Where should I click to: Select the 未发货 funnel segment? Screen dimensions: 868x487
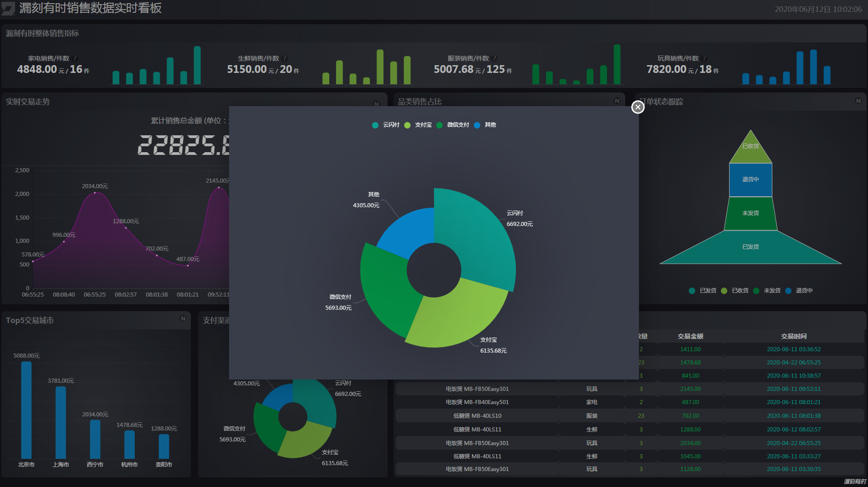[x=751, y=213]
